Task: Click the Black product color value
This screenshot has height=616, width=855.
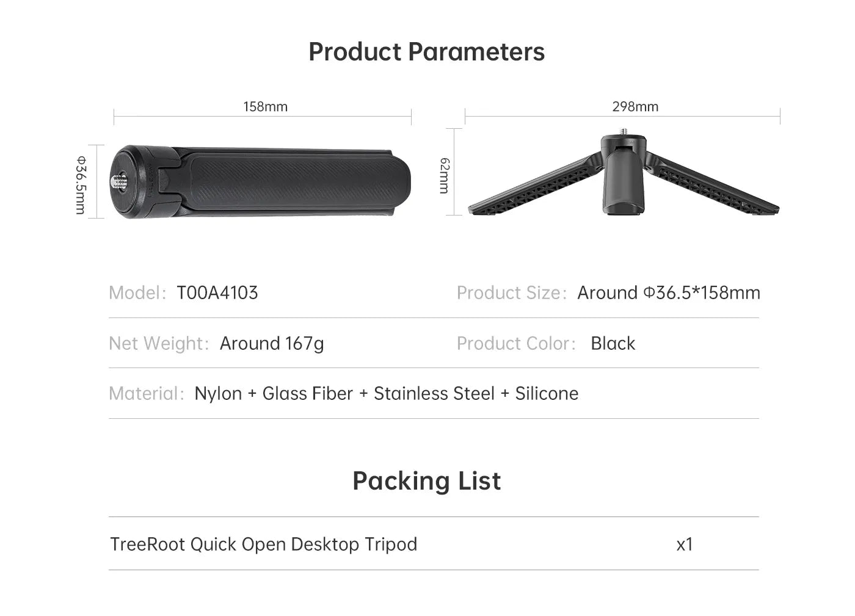Action: click(613, 344)
